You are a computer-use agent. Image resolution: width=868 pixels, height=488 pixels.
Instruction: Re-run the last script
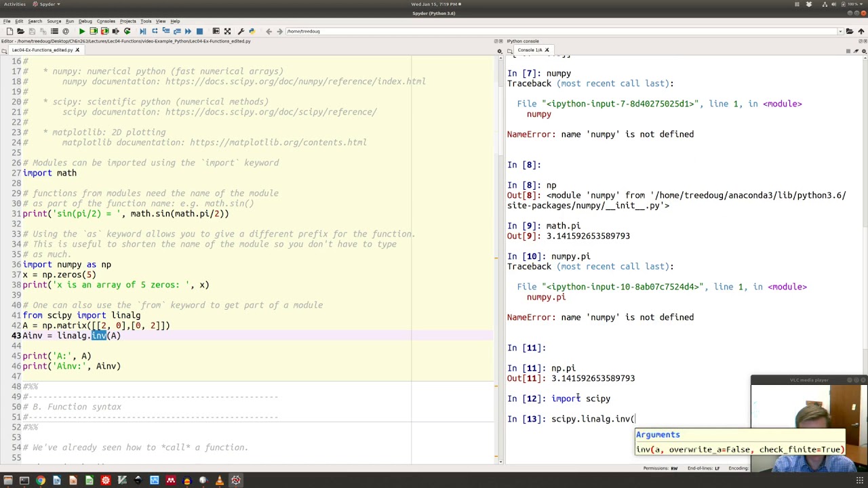click(x=127, y=31)
